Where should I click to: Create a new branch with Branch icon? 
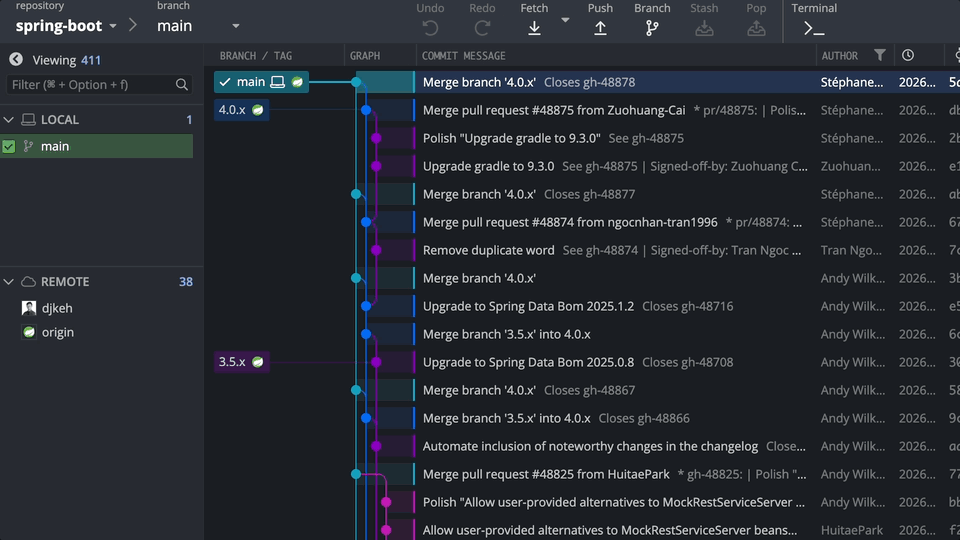(x=652, y=28)
